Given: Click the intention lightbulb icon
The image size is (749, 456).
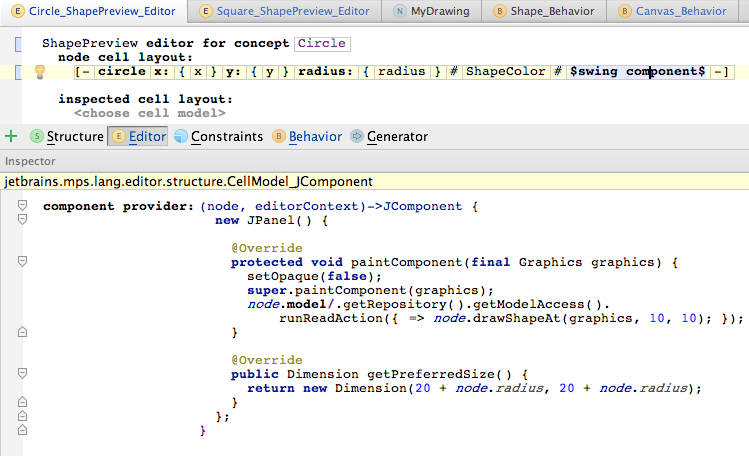Looking at the screenshot, I should pos(40,72).
